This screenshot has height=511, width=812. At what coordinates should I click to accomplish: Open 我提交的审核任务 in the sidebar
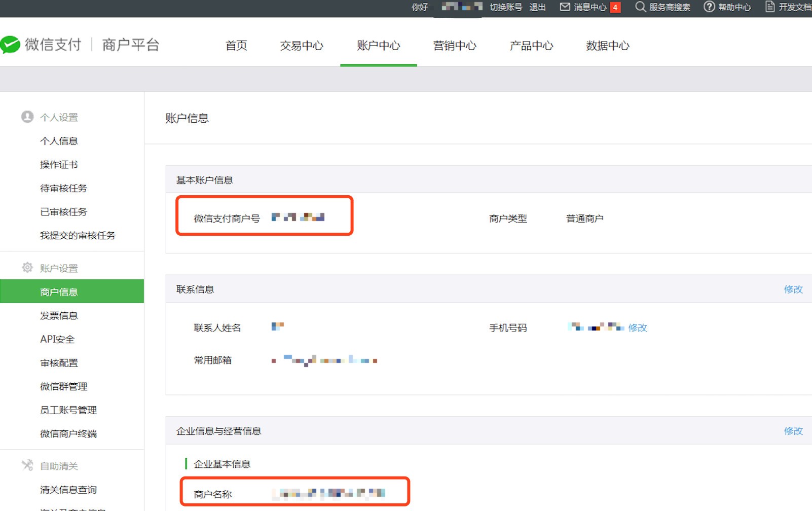coord(78,235)
